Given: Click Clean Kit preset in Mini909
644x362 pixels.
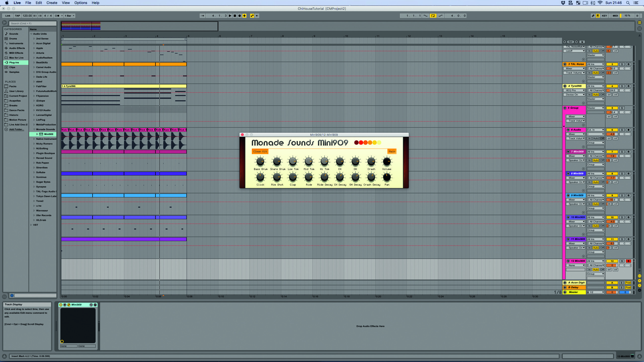Looking at the screenshot, I should (x=260, y=151).
